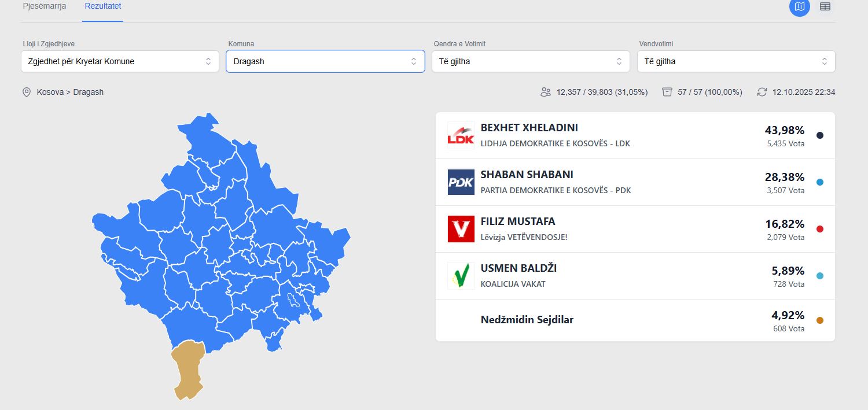Click the PDK party logo
The image size is (868, 410).
point(461,182)
